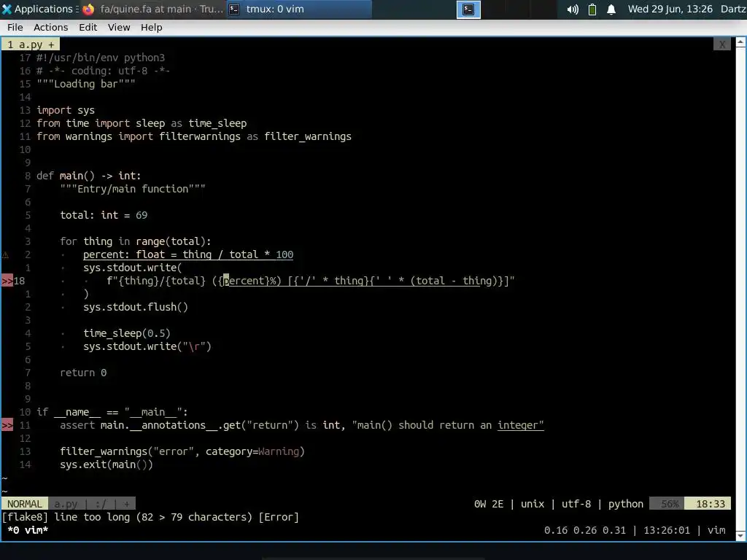Screen dimensions: 747x560
Task: Open the notification bell
Action: coord(611,9)
